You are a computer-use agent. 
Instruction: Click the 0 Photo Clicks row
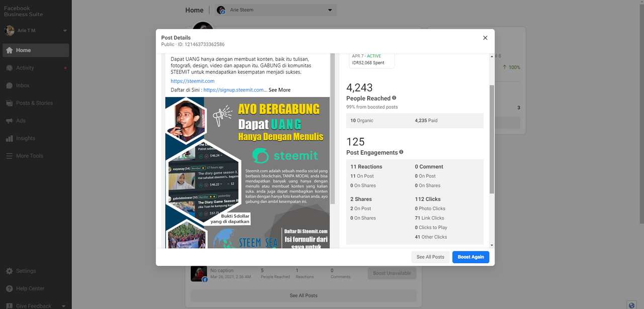(x=430, y=209)
